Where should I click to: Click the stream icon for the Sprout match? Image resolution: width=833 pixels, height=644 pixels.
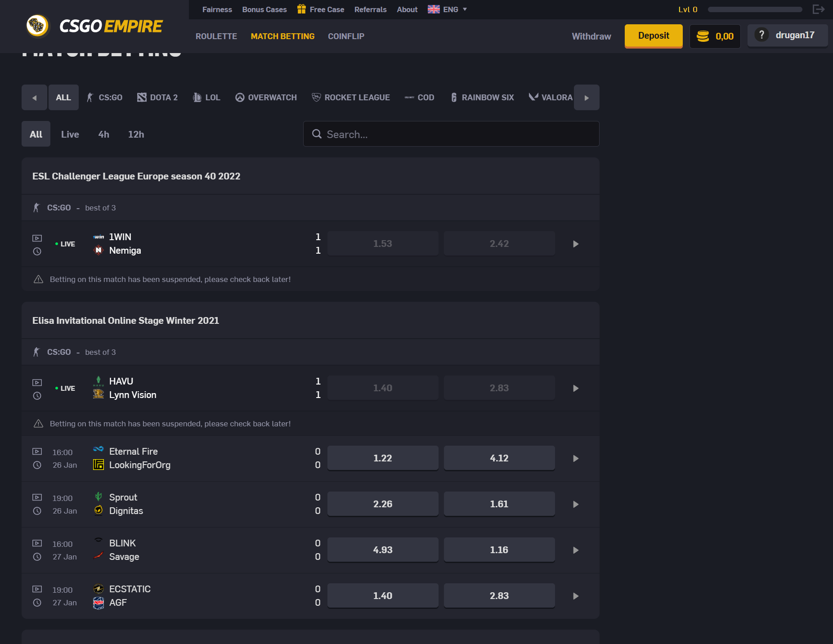click(x=37, y=497)
